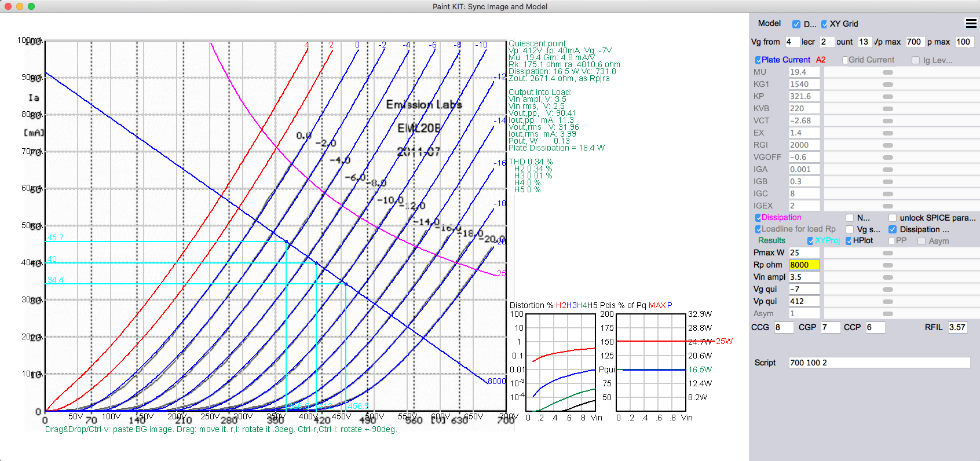This screenshot has height=461, width=980.
Task: Enable the Ig Lev... checkbox
Action: [916, 60]
